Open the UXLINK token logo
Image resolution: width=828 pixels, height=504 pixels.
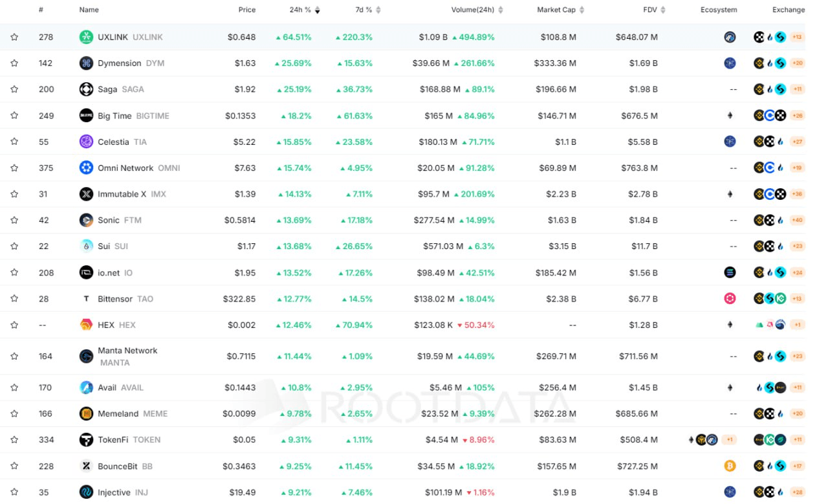tap(86, 37)
